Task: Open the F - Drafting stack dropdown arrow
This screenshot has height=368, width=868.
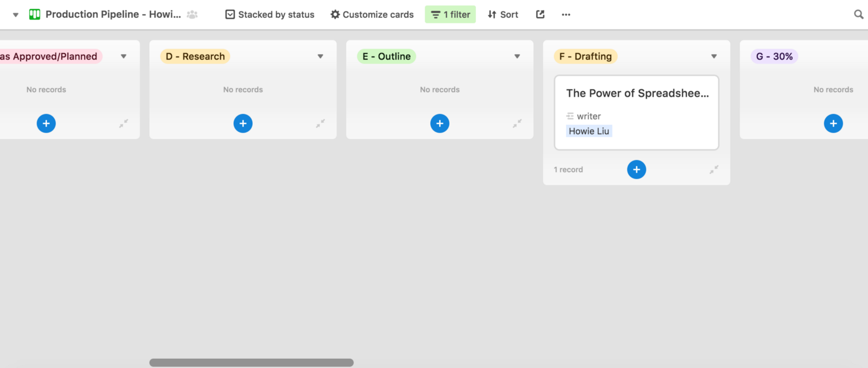Action: (714, 56)
